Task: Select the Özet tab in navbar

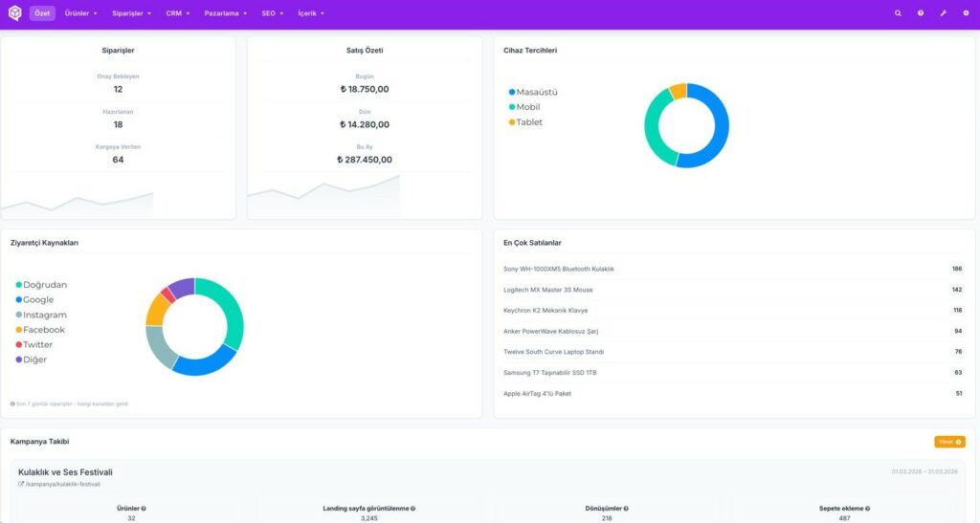Action: [x=42, y=13]
